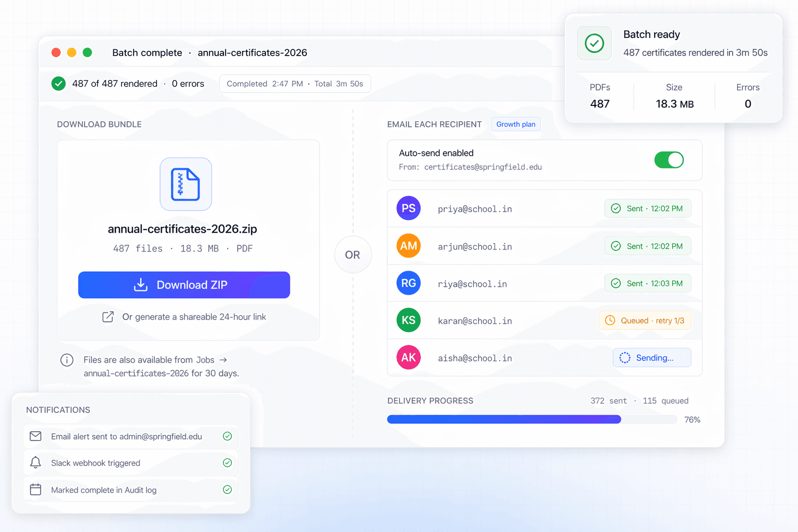Screen dimensions: 798x532
Task: Click the annual-certificates-2026 title text
Action: click(x=252, y=52)
